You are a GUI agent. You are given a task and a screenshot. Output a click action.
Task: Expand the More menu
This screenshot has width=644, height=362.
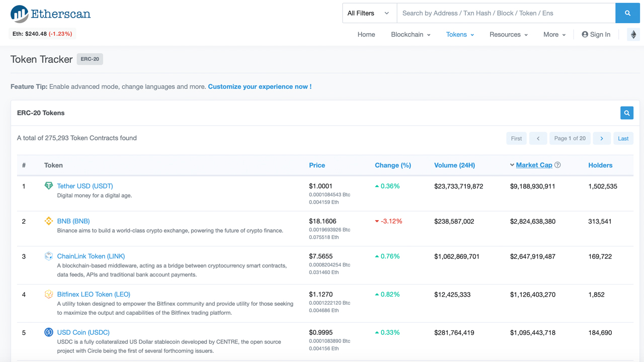[x=554, y=35]
